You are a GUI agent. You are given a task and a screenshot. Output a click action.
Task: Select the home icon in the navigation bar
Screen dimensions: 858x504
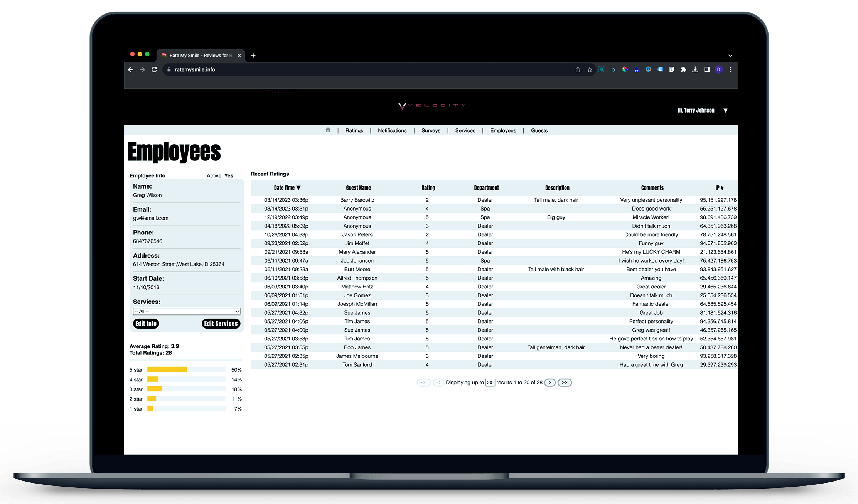328,130
